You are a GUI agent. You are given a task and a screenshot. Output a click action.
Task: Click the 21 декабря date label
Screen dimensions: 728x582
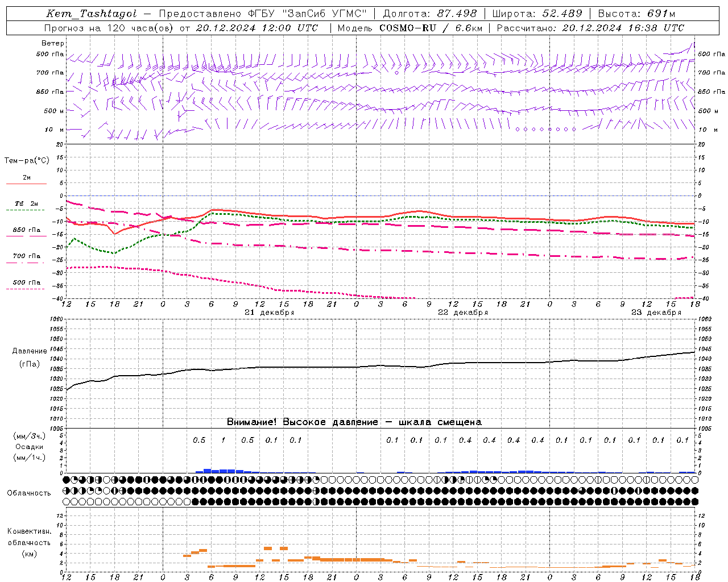[269, 313]
